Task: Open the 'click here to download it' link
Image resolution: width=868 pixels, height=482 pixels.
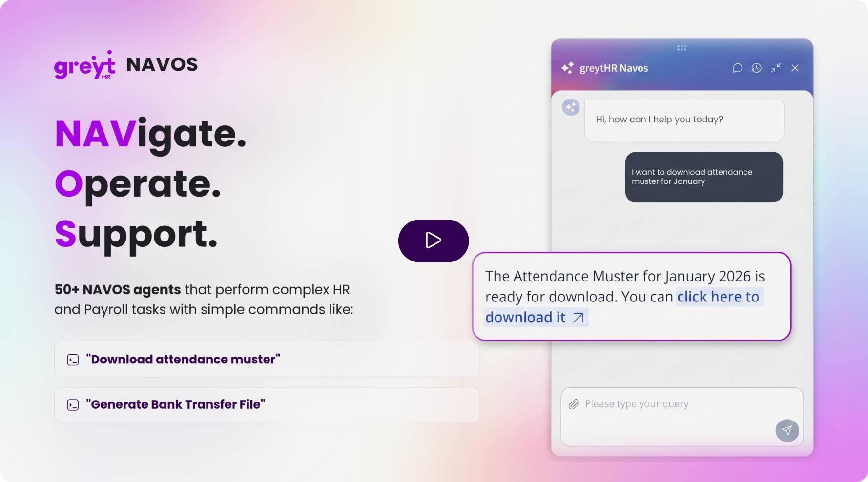Action: point(622,307)
